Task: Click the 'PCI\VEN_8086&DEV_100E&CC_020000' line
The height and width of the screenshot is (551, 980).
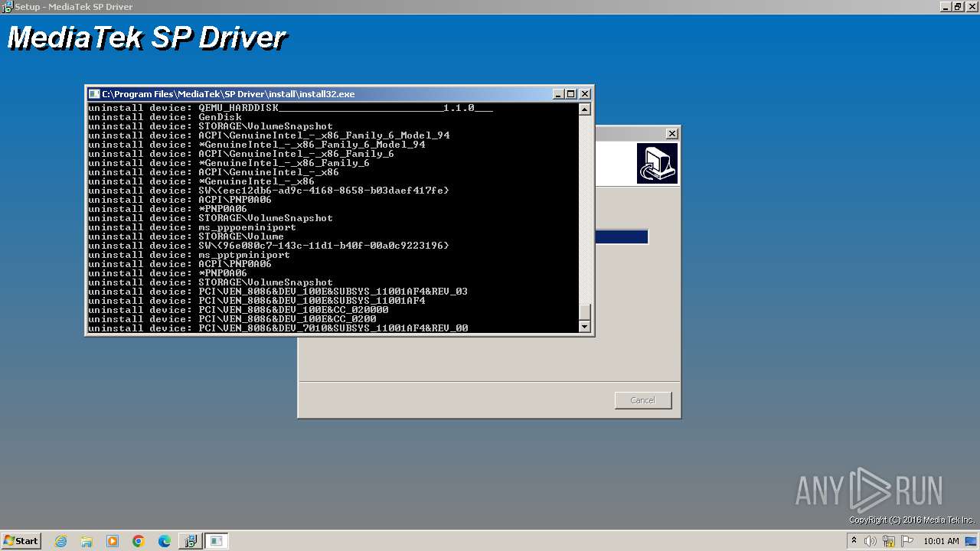Action: click(238, 310)
